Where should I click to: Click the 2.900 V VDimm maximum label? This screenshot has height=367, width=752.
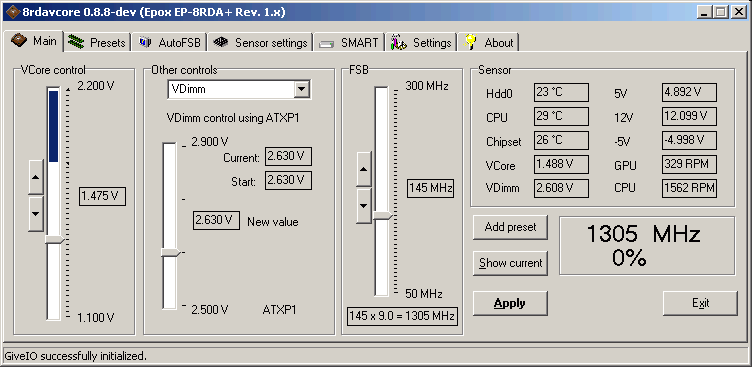[210, 142]
